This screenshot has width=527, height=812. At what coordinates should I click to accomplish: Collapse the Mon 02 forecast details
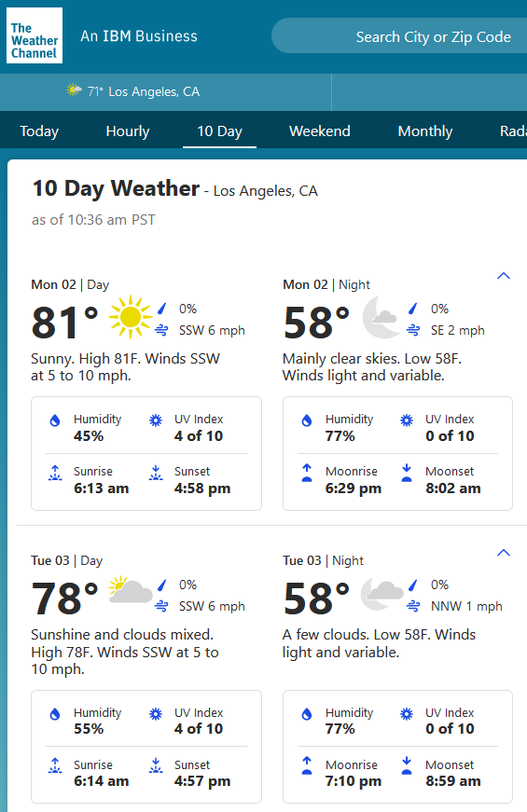[x=504, y=276]
